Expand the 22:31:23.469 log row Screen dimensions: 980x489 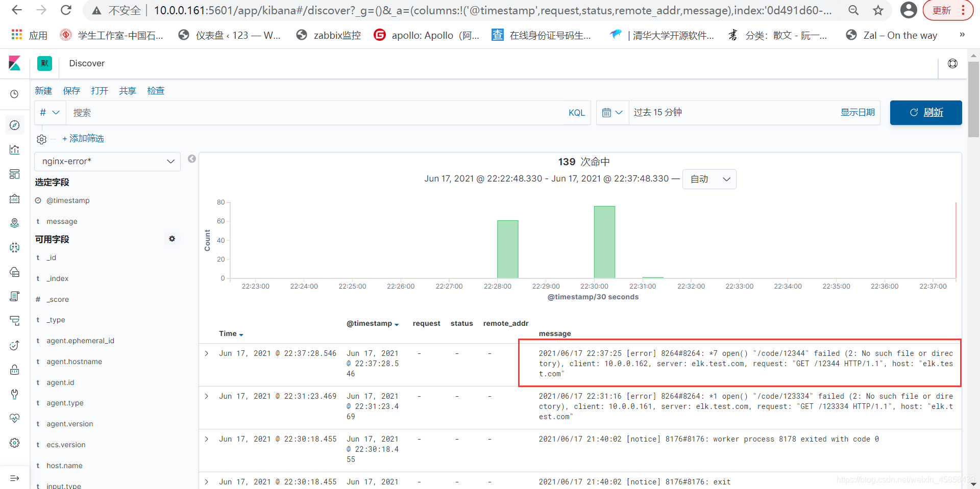pyautogui.click(x=207, y=396)
